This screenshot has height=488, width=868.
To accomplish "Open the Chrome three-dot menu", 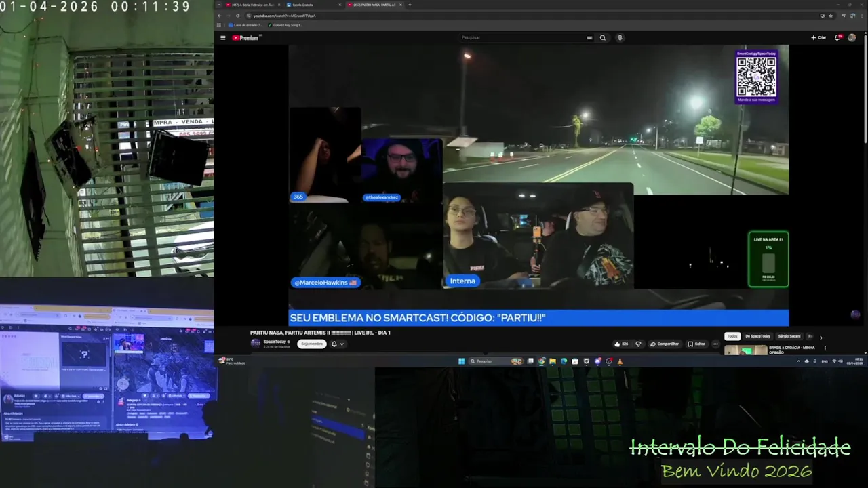I will [x=862, y=16].
